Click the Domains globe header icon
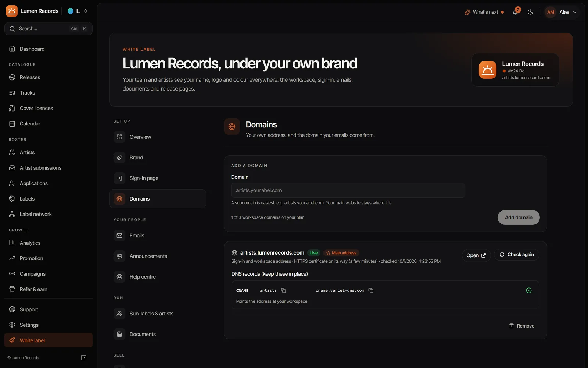 pyautogui.click(x=232, y=127)
